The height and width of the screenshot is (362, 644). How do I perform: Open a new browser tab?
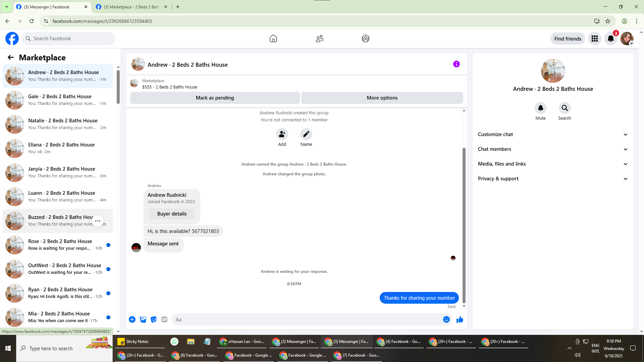(178, 7)
